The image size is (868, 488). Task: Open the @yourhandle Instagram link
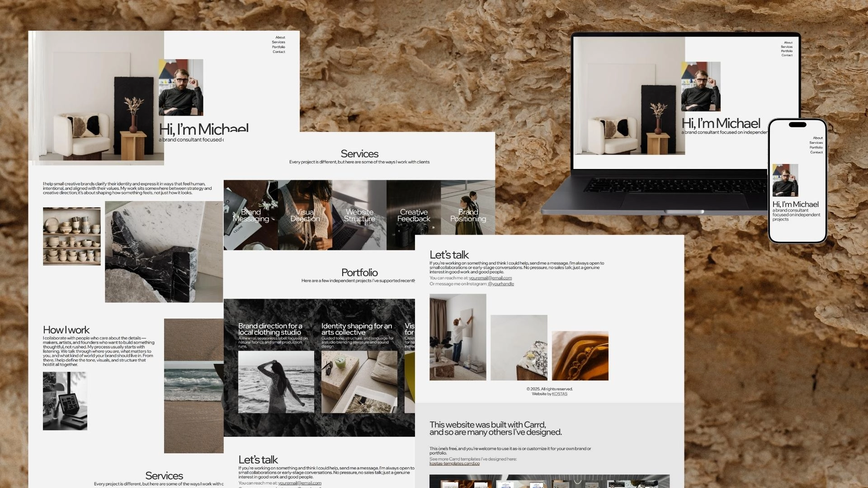tap(500, 284)
